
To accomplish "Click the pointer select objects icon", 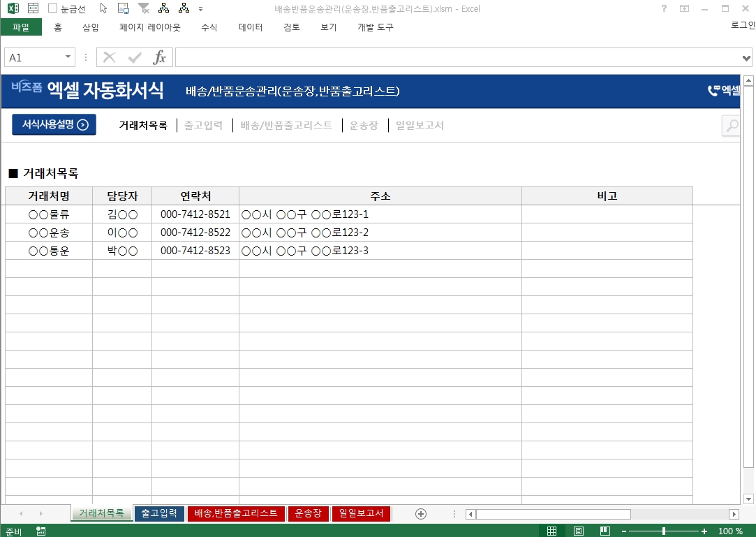I will pyautogui.click(x=103, y=8).
